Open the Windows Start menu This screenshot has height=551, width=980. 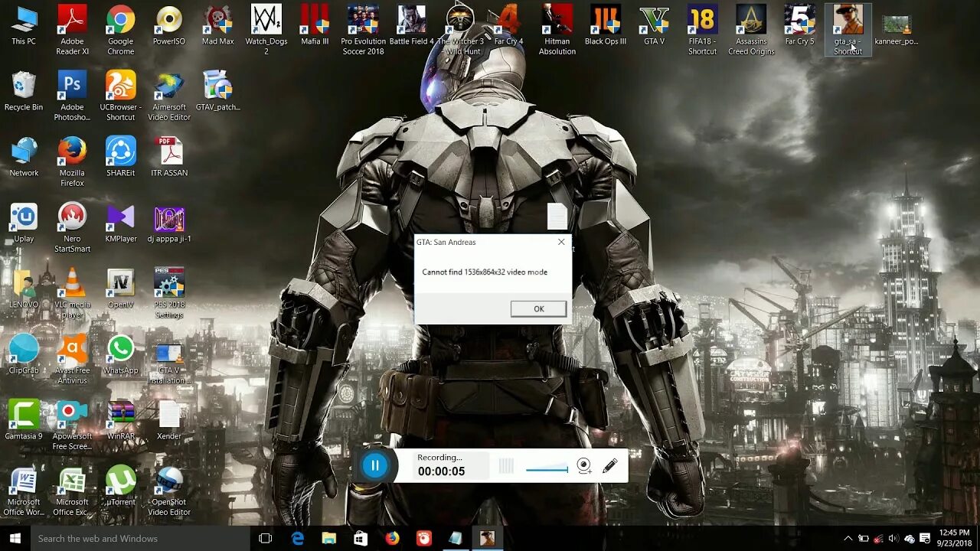pos(15,538)
